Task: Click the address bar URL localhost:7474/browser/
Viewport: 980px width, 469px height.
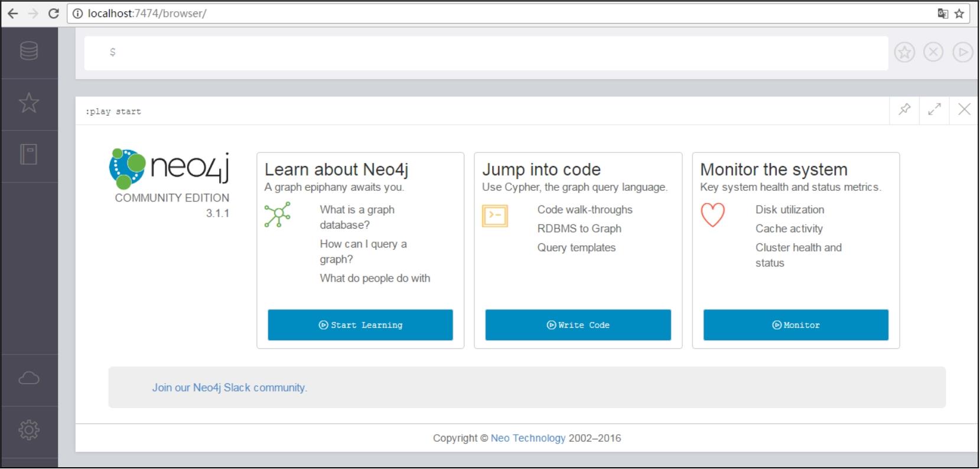Action: pos(147,13)
